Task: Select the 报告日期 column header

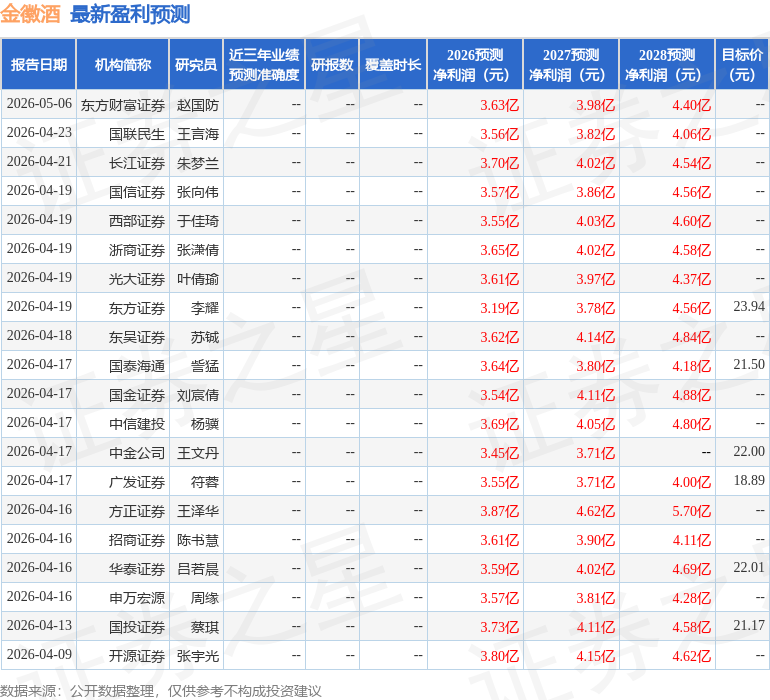Action: (x=39, y=65)
